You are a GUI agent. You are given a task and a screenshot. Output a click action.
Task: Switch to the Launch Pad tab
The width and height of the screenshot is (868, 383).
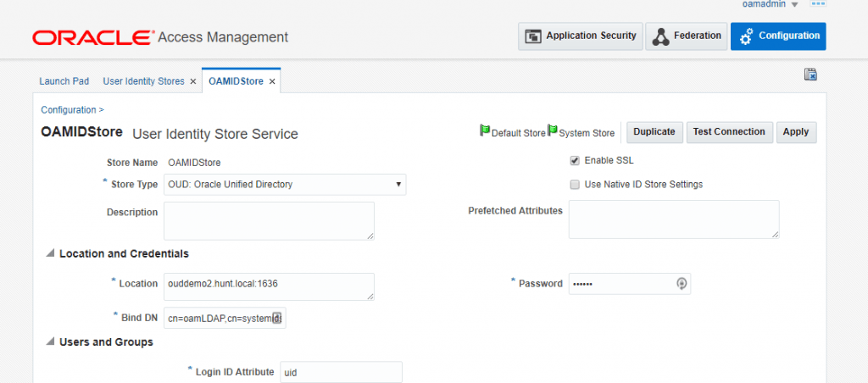pyautogui.click(x=64, y=81)
